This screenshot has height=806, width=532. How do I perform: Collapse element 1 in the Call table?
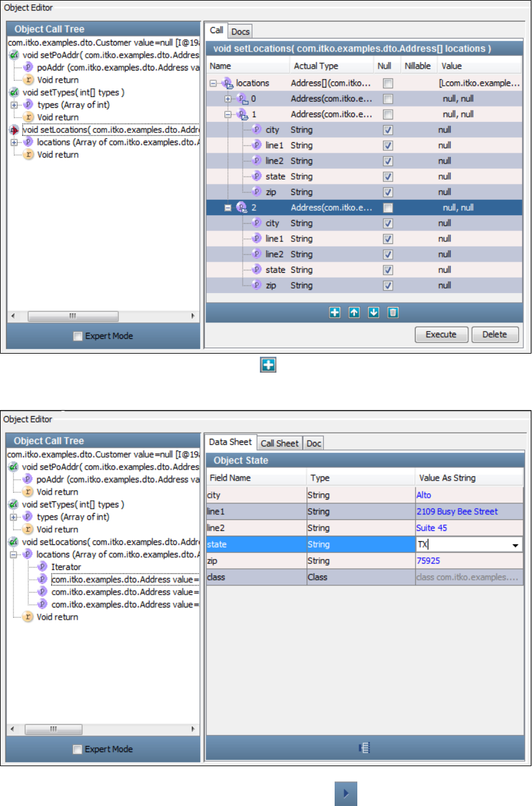tap(228, 114)
